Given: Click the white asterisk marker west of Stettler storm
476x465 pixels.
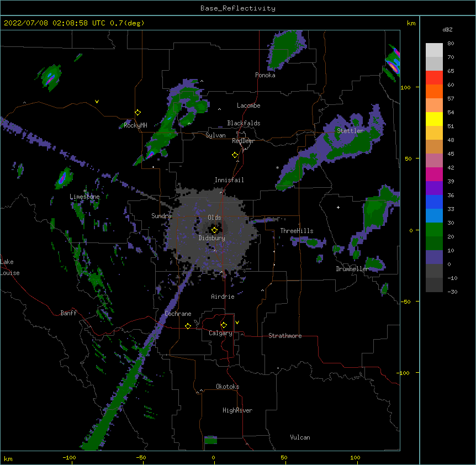Looking at the screenshot, I should tap(277, 167).
